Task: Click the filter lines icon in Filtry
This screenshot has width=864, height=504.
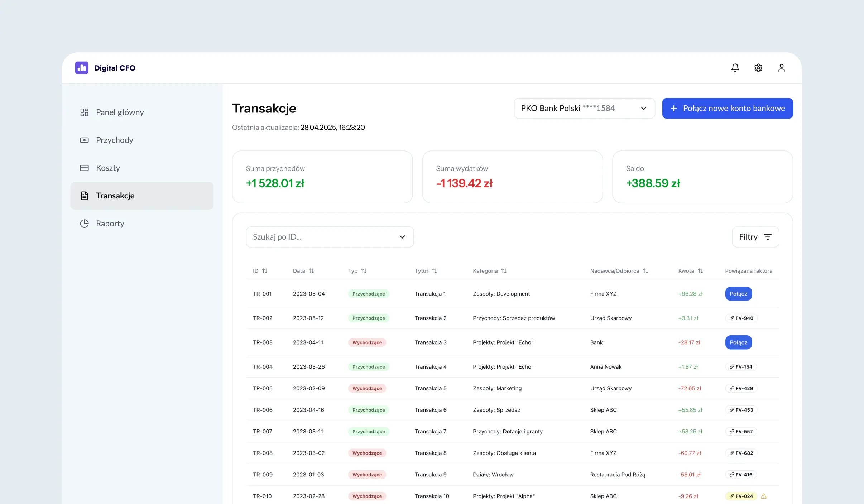Action: (x=768, y=237)
